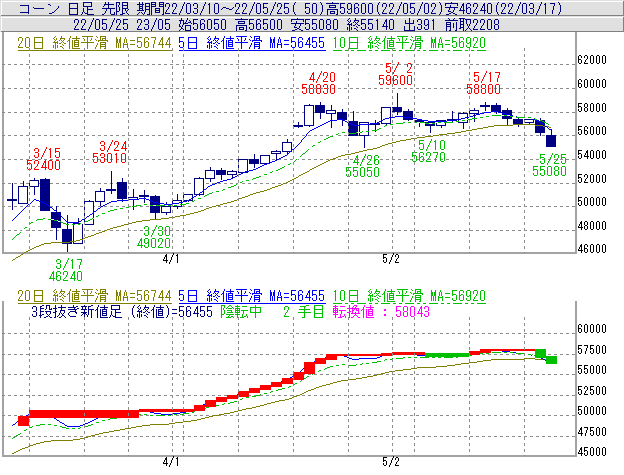Click the top 5日 終値平滑 MA=56455 legend
The width and height of the screenshot is (624, 475).
pos(252,43)
